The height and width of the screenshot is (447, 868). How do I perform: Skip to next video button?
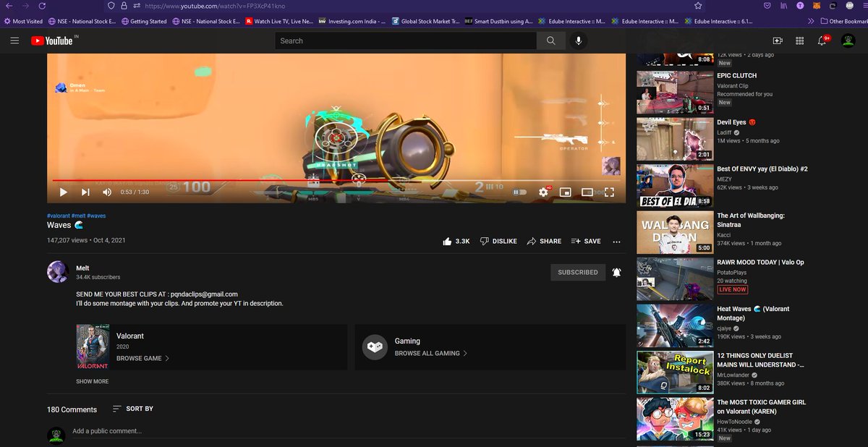pos(85,192)
